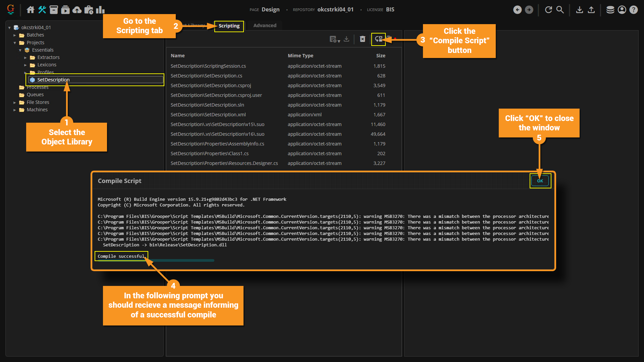Viewport: 644px width, 362px height.
Task: Click the Name column header
Action: [x=178, y=56]
